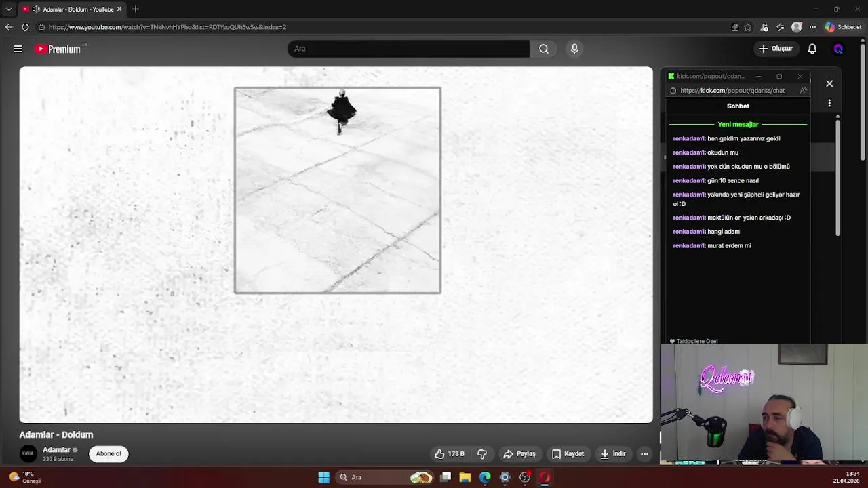Open the Adamlar channel name link
Image resolution: width=868 pixels, height=488 pixels.
point(56,450)
